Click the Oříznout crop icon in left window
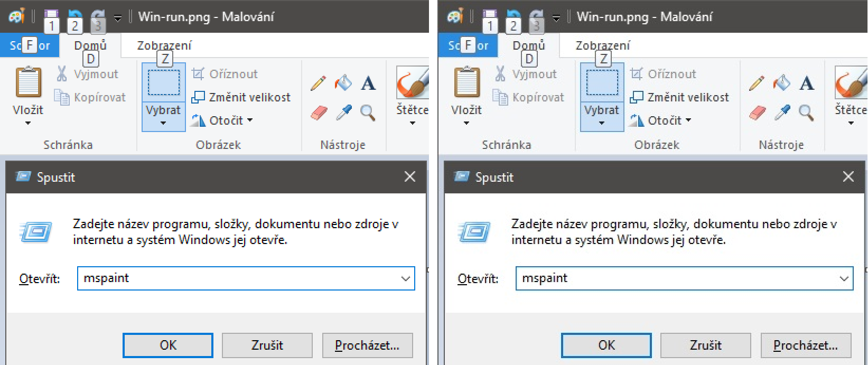Viewport: 868px width, 365px height. coord(198,74)
